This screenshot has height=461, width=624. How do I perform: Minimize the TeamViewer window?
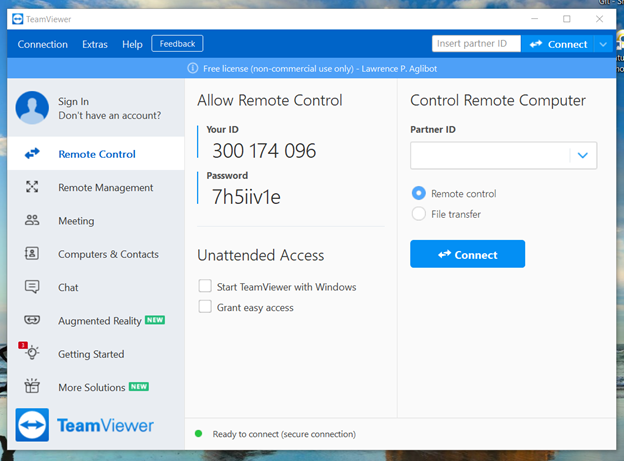[x=534, y=19]
